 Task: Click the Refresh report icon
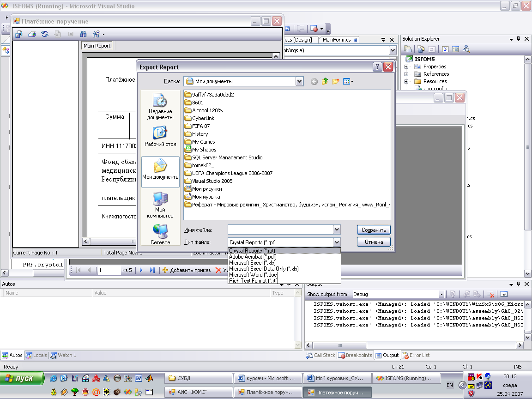[45, 34]
